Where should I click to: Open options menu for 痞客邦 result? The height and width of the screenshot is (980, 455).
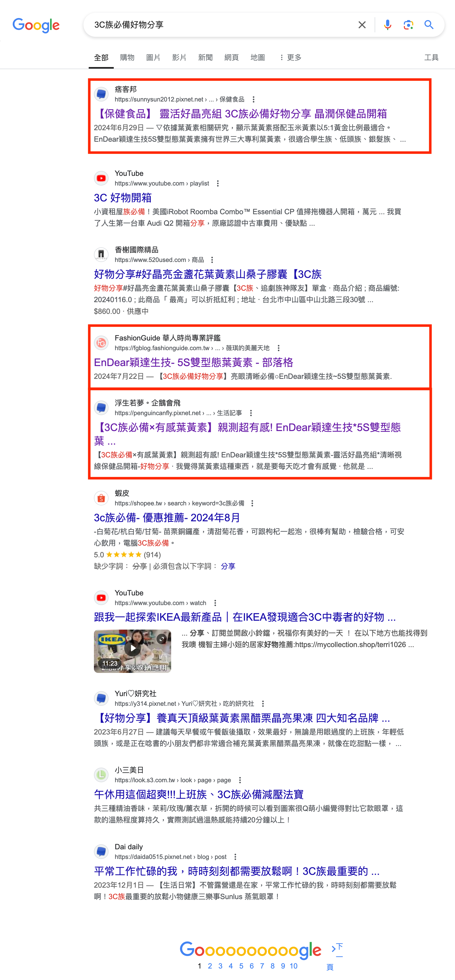point(253,99)
